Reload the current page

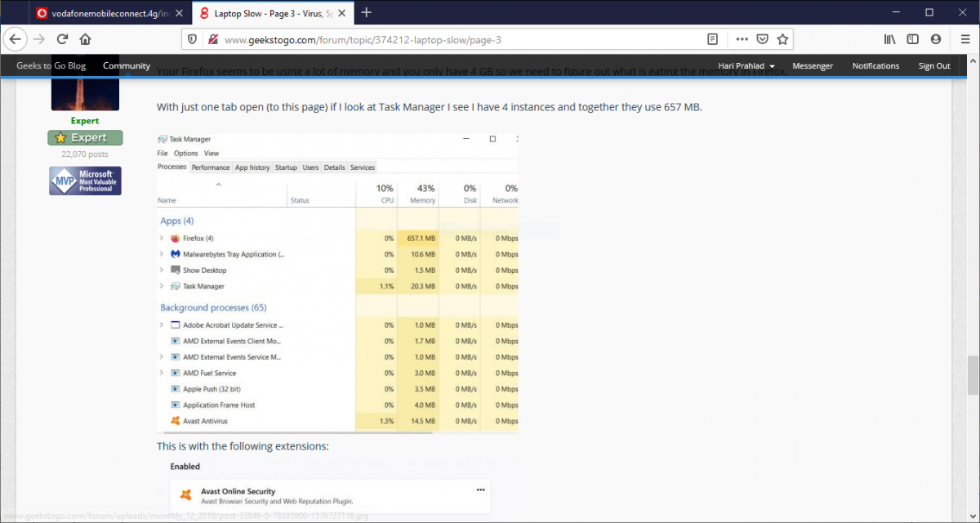click(x=62, y=39)
